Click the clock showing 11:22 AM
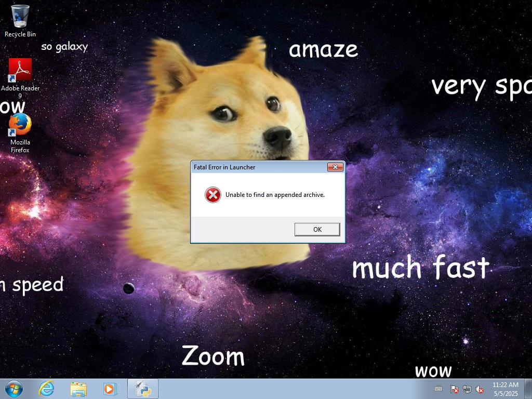532x399 pixels. click(505, 385)
